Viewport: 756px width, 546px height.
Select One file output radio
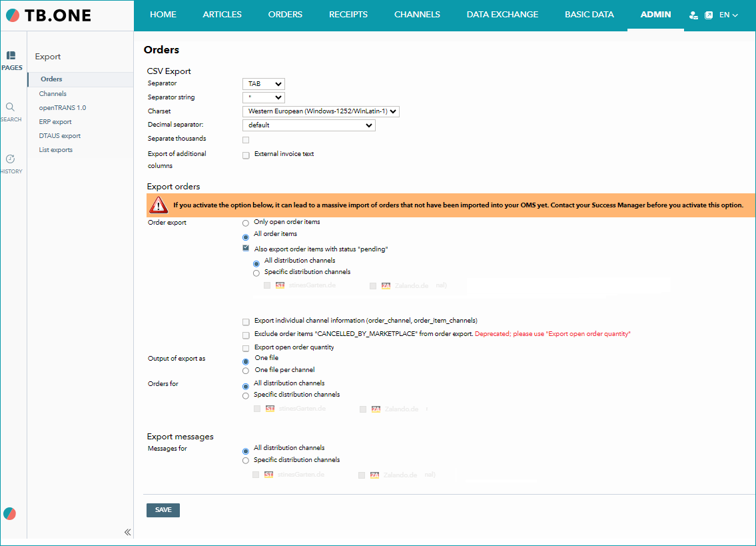pyautogui.click(x=246, y=361)
